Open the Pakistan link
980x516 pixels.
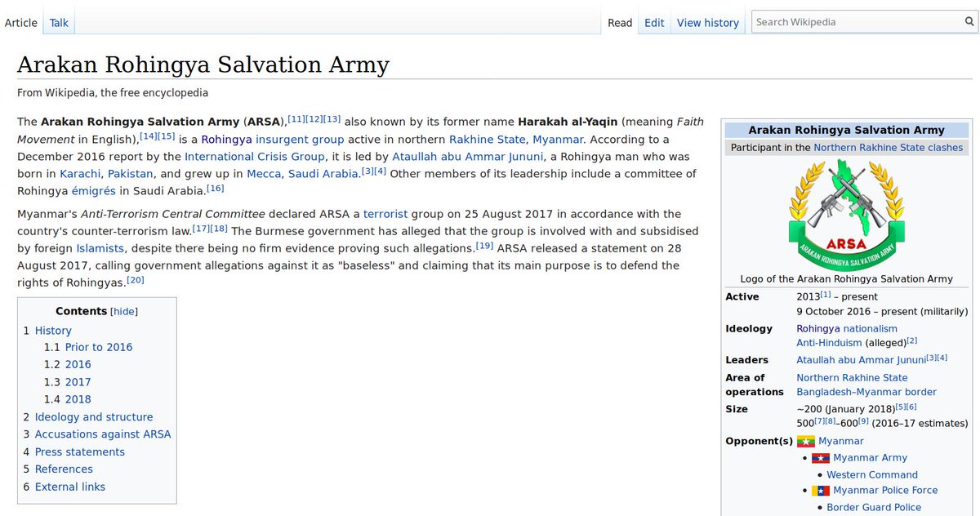(131, 174)
